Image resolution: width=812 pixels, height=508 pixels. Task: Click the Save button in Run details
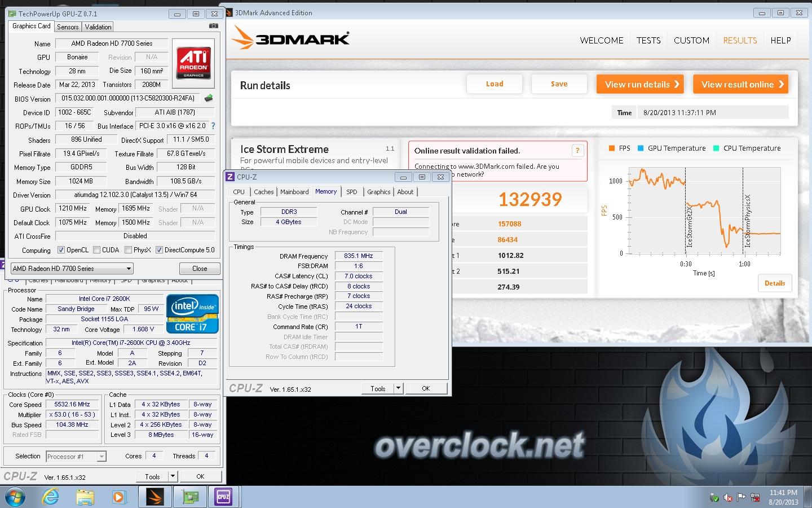coord(559,84)
